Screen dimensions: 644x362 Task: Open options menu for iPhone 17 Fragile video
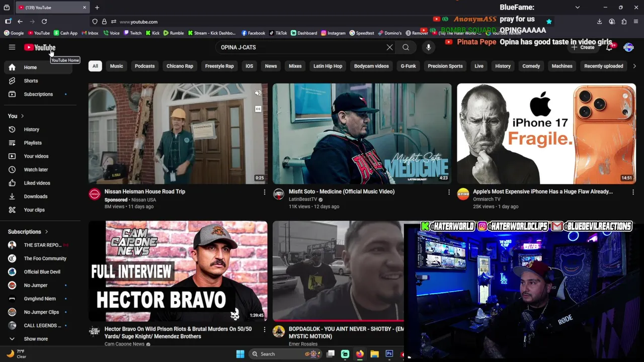coord(633,192)
